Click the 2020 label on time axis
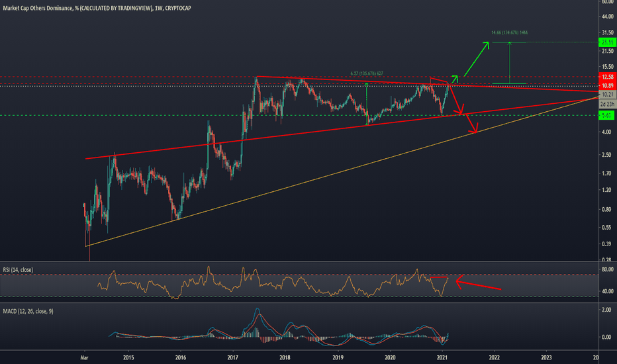Screen dimensions: 617x364 390,357
